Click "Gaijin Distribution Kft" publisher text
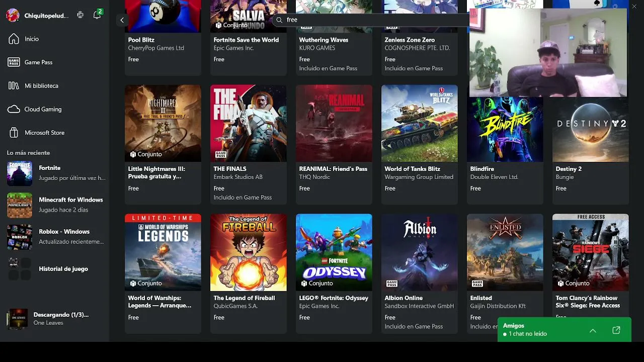The width and height of the screenshot is (644, 362). click(x=498, y=306)
